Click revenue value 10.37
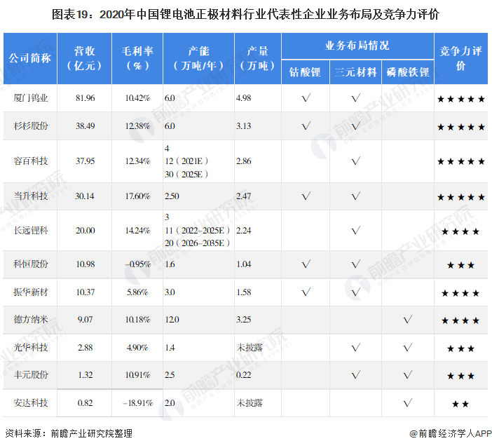This screenshot has height=448, width=492. [85, 292]
